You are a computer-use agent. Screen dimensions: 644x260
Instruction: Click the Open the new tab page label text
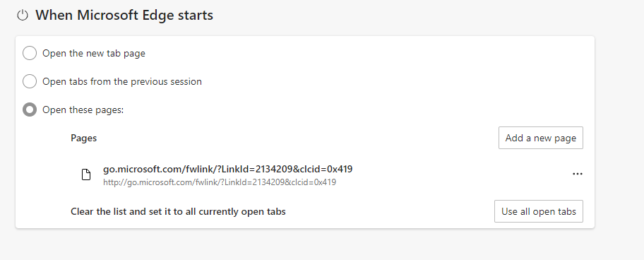pyautogui.click(x=94, y=54)
